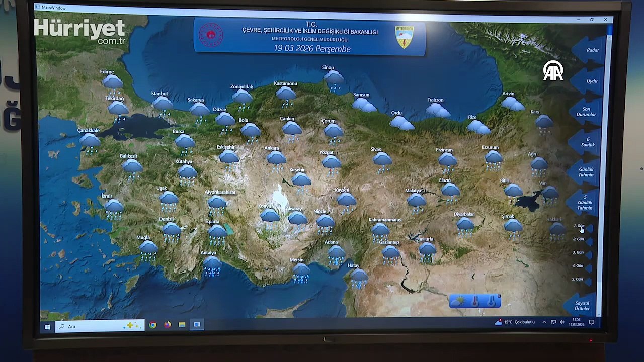
Task: Open the Windows Start menu
Action: pos(48,326)
